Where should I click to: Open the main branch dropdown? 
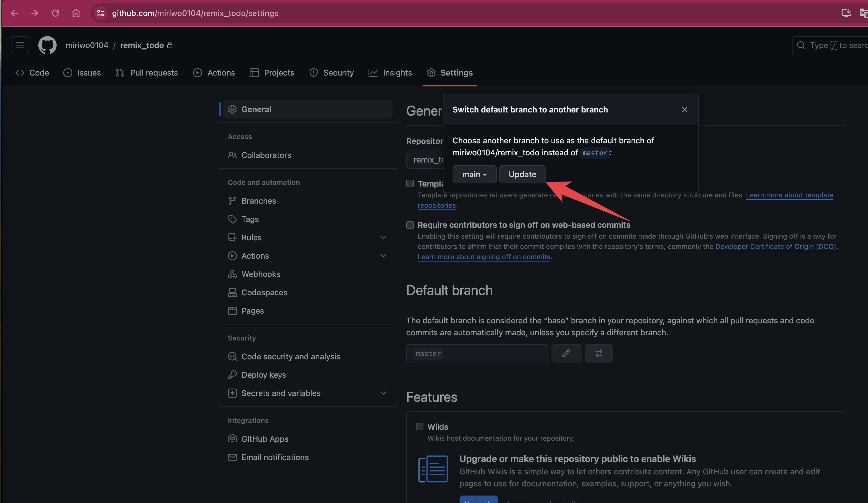474,175
